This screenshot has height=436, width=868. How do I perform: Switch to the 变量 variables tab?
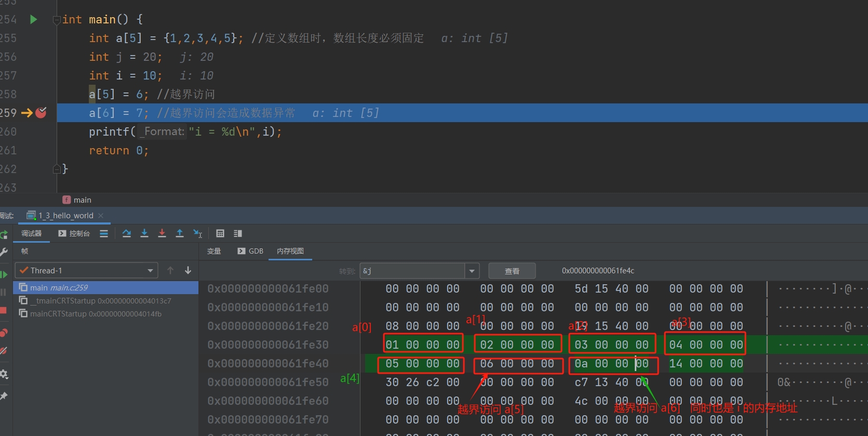click(214, 251)
